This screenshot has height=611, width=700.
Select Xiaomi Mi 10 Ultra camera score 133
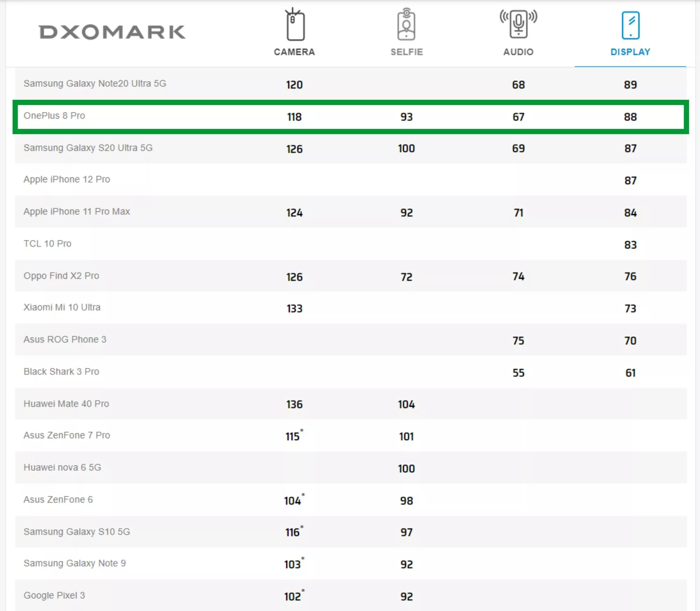click(294, 309)
